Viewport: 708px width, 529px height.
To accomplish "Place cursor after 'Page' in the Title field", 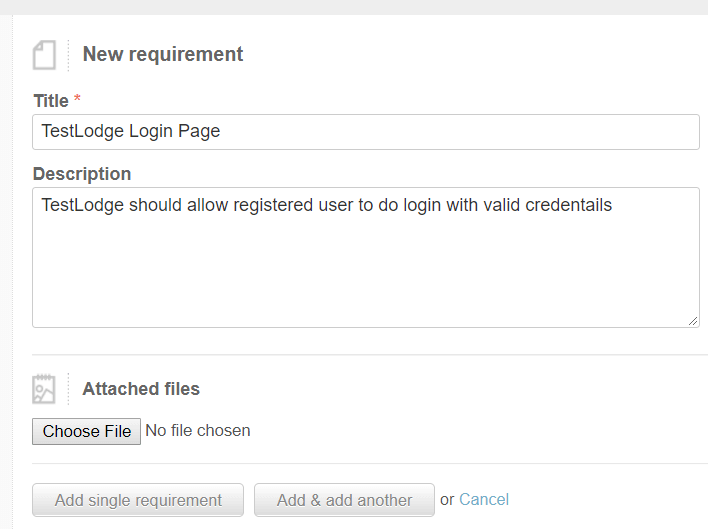I will (221, 131).
